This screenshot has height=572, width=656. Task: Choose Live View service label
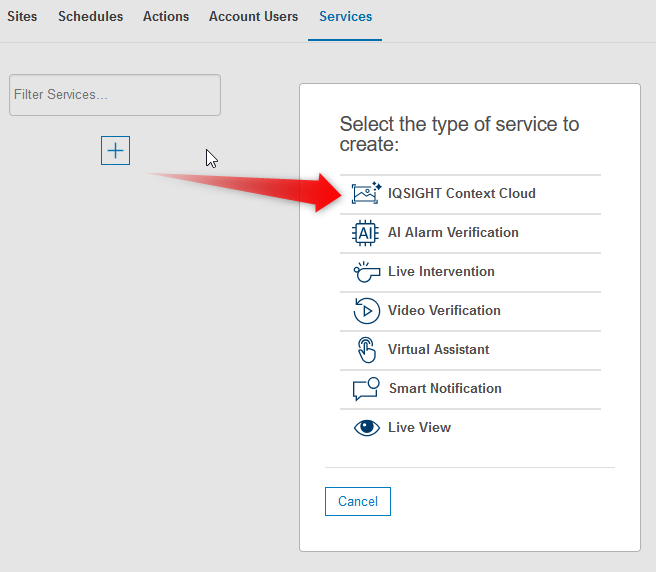pyautogui.click(x=419, y=427)
